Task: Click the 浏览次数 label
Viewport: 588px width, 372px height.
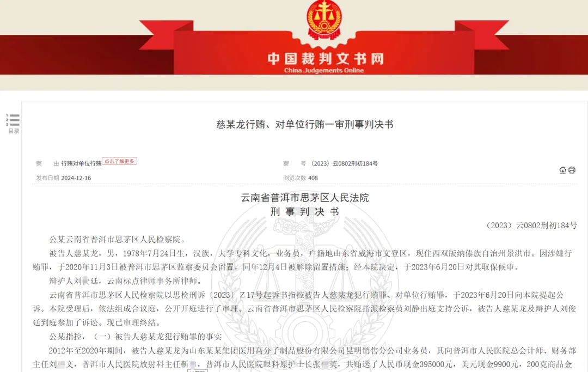Action: 295,178
